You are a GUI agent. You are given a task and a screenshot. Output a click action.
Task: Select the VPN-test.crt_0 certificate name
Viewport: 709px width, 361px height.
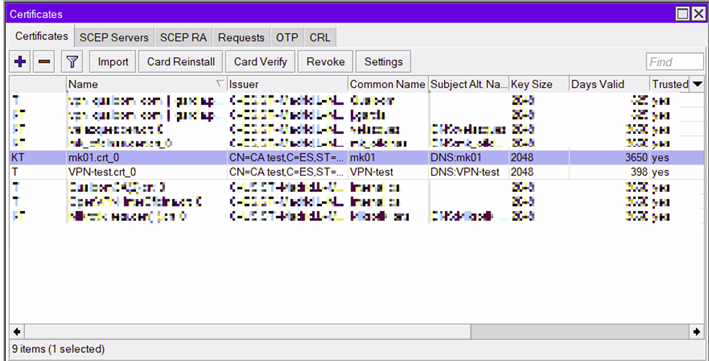(x=102, y=172)
